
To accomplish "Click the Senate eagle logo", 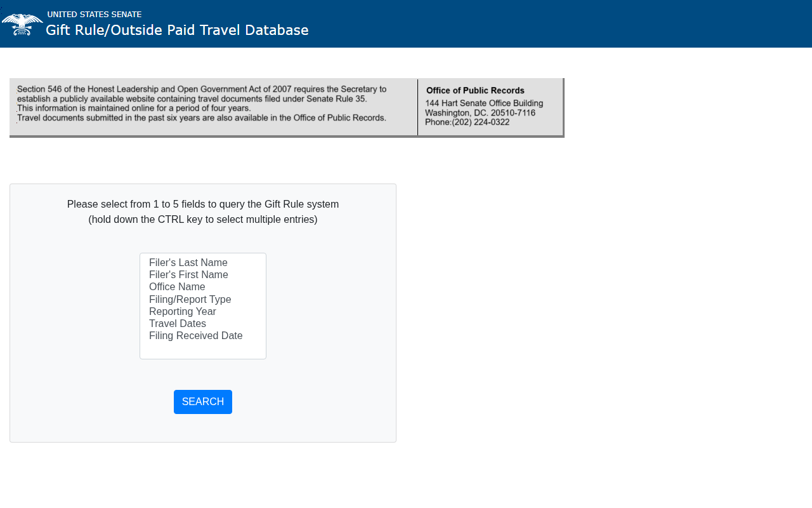I will click(x=22, y=24).
